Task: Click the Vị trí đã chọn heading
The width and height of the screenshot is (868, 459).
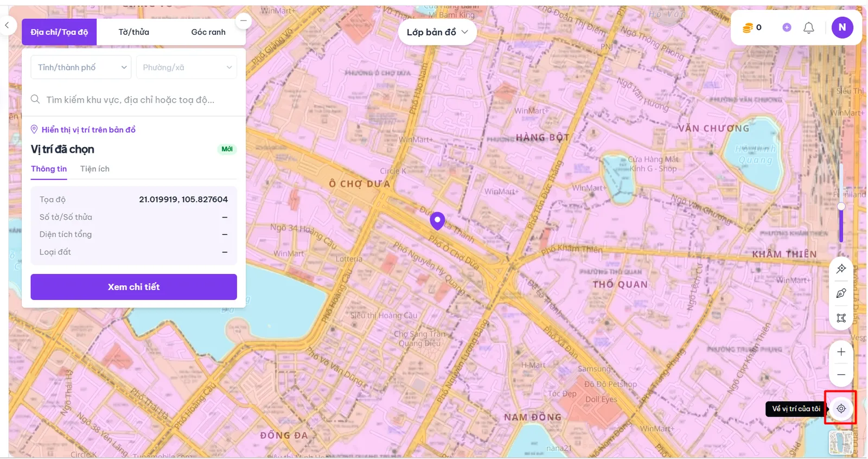Action: tap(62, 149)
